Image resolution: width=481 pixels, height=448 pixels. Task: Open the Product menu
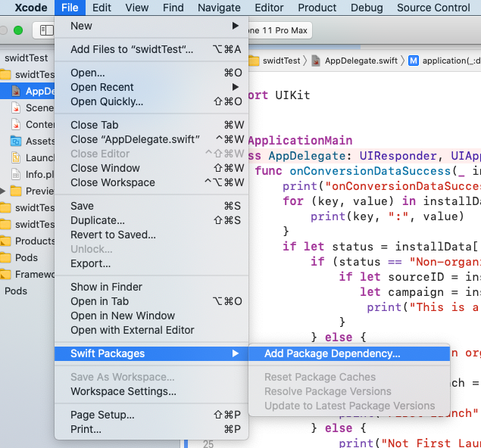[317, 8]
